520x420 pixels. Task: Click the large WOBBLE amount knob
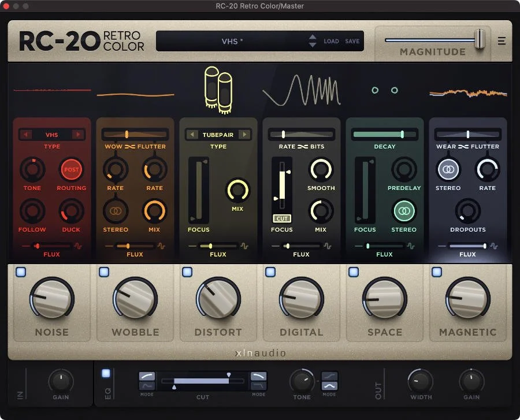pyautogui.click(x=135, y=298)
